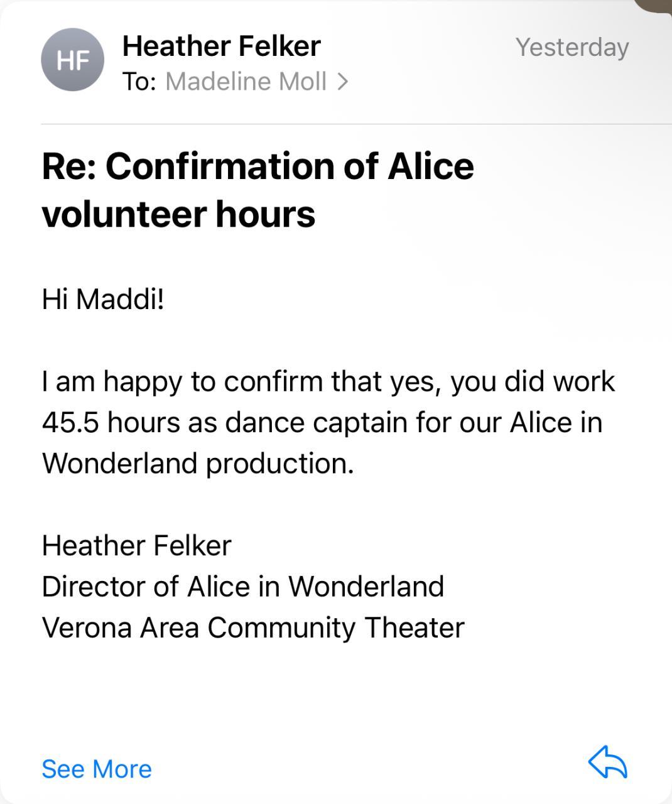Click the word 'Community' in the signature

click(281, 627)
